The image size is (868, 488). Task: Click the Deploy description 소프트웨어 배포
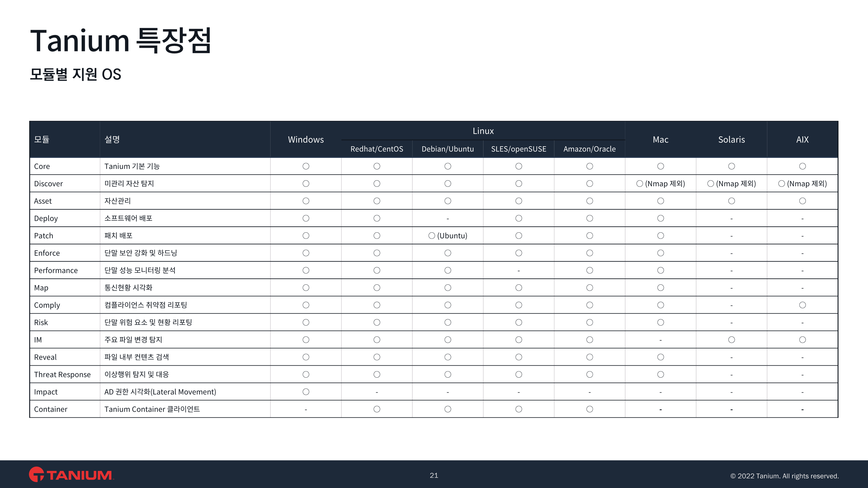(x=128, y=218)
